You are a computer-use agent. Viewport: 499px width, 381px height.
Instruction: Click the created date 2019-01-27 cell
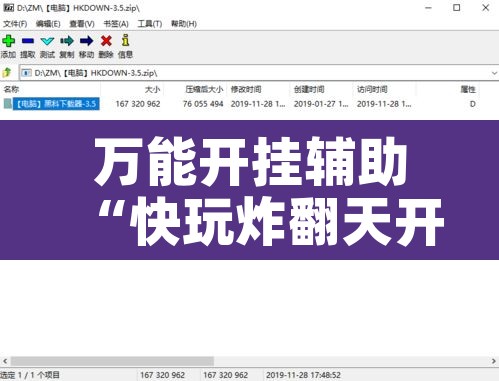coord(321,104)
